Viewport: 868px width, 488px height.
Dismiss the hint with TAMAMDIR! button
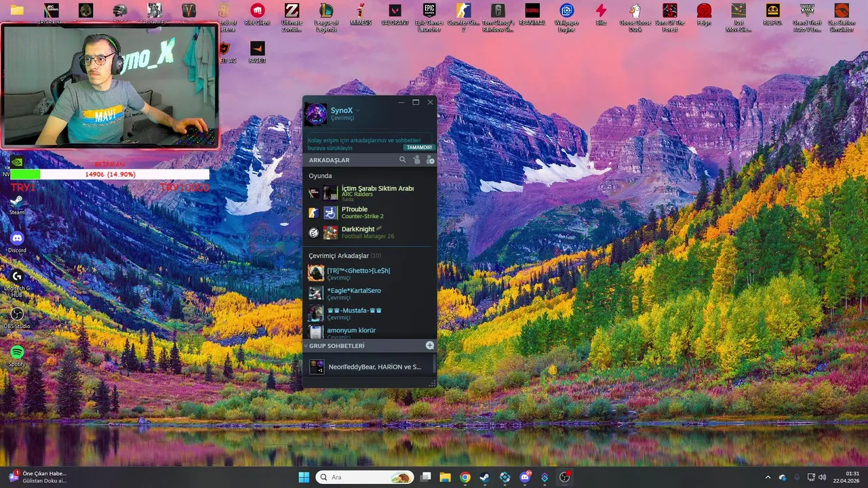click(419, 147)
